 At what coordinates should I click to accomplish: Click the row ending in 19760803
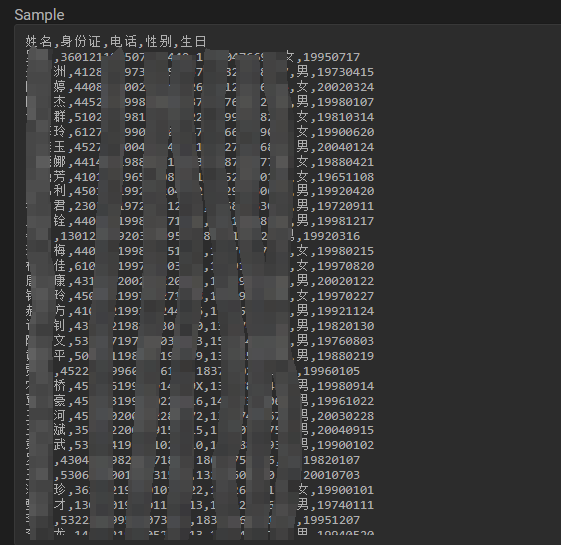point(200,341)
